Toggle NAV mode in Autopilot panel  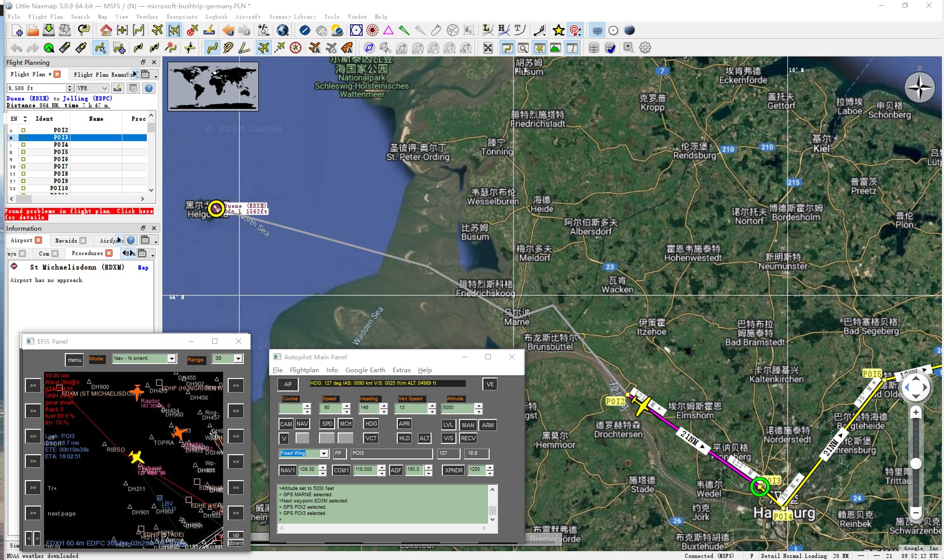point(302,424)
